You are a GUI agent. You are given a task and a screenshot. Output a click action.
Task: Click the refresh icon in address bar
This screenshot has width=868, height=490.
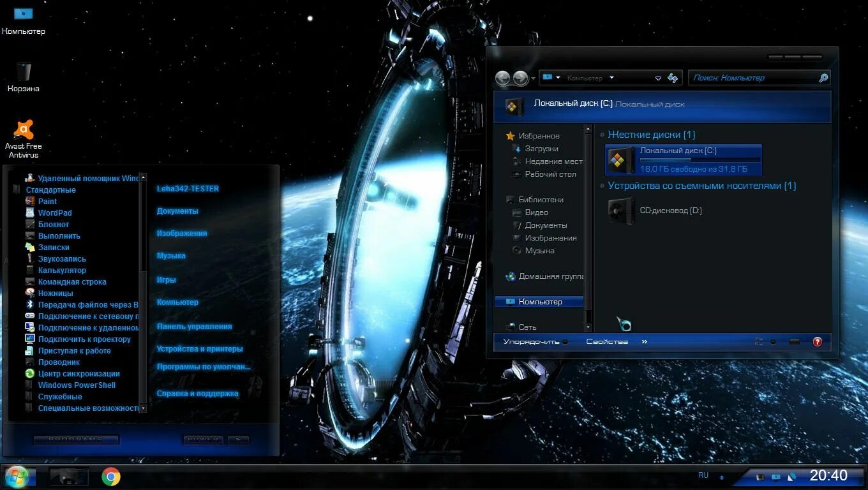(673, 78)
